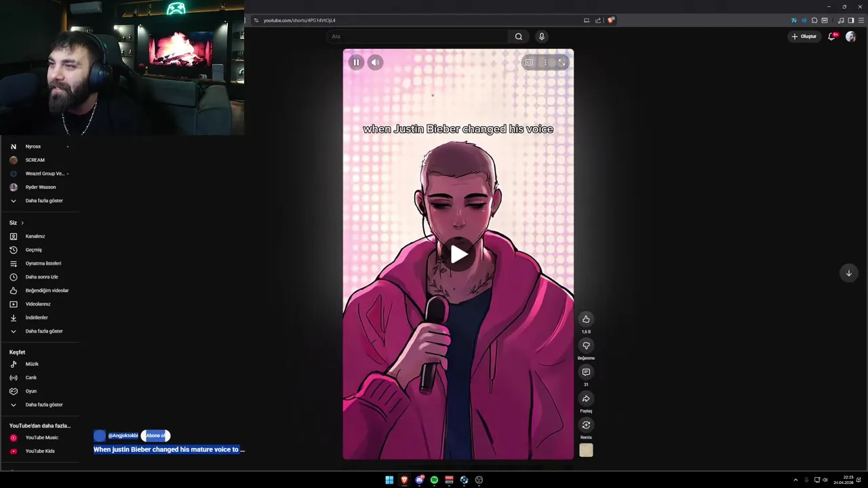This screenshot has width=868, height=488.
Task: Go to next Short with down arrow
Action: pyautogui.click(x=848, y=273)
